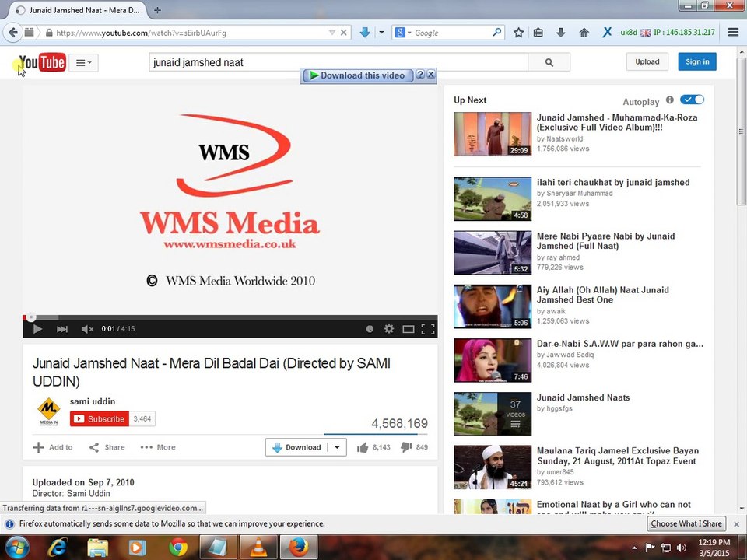
Task: Open the YouTube guide menu dropdown
Action: click(x=84, y=62)
